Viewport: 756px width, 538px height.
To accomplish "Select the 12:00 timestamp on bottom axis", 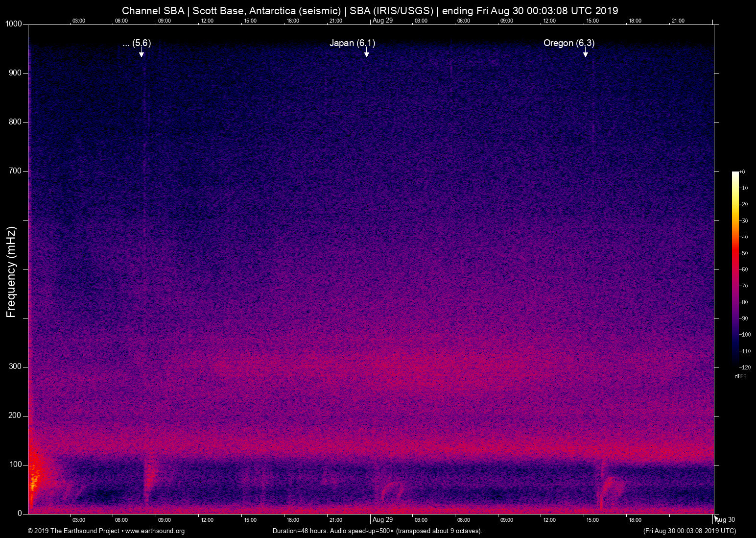I will (x=207, y=519).
